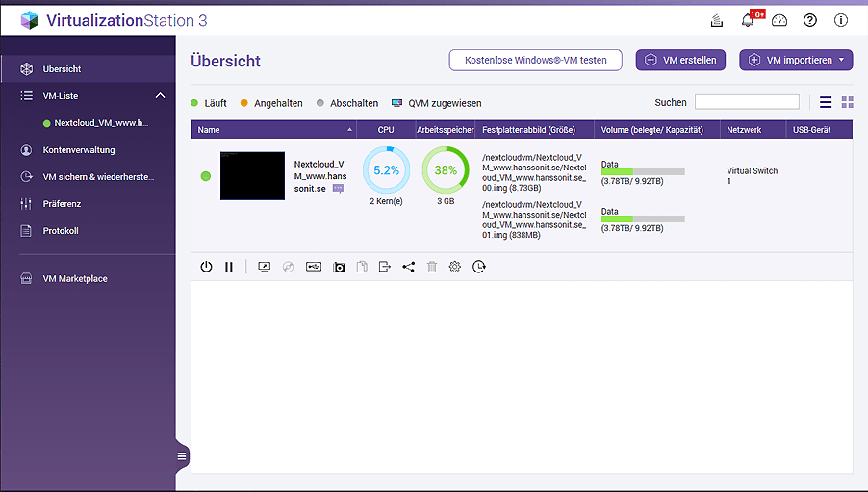The width and height of the screenshot is (868, 492).
Task: Click the Arbeitsspeicher column header
Action: (x=446, y=130)
